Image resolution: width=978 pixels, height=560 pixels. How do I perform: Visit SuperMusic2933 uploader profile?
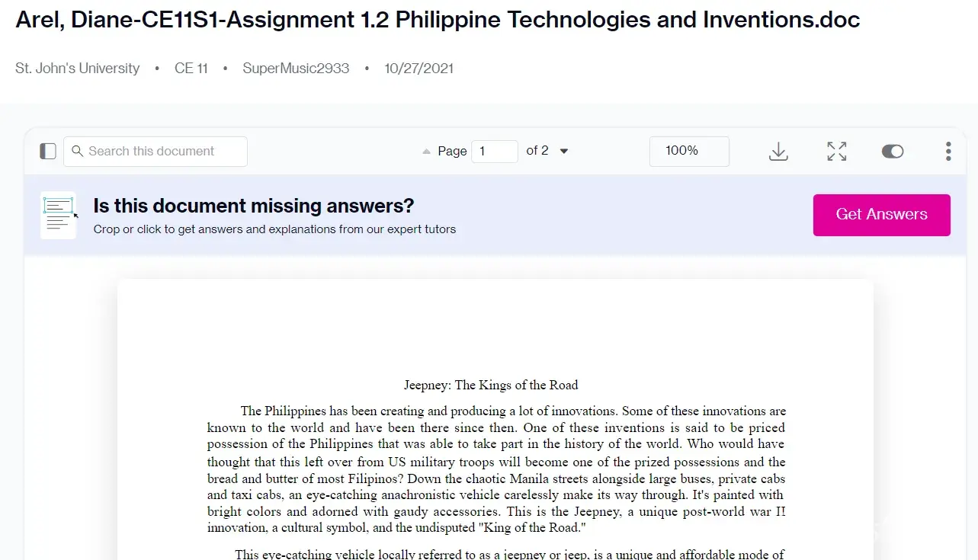click(296, 69)
